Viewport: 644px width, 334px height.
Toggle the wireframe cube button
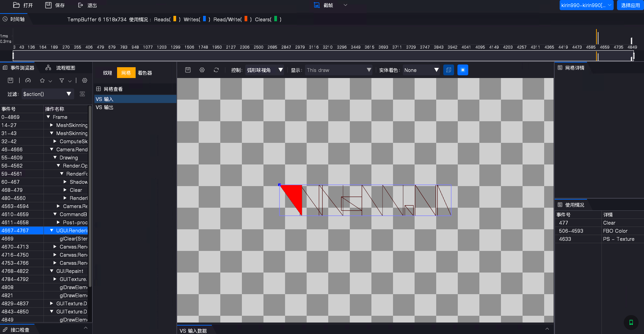[448, 70]
